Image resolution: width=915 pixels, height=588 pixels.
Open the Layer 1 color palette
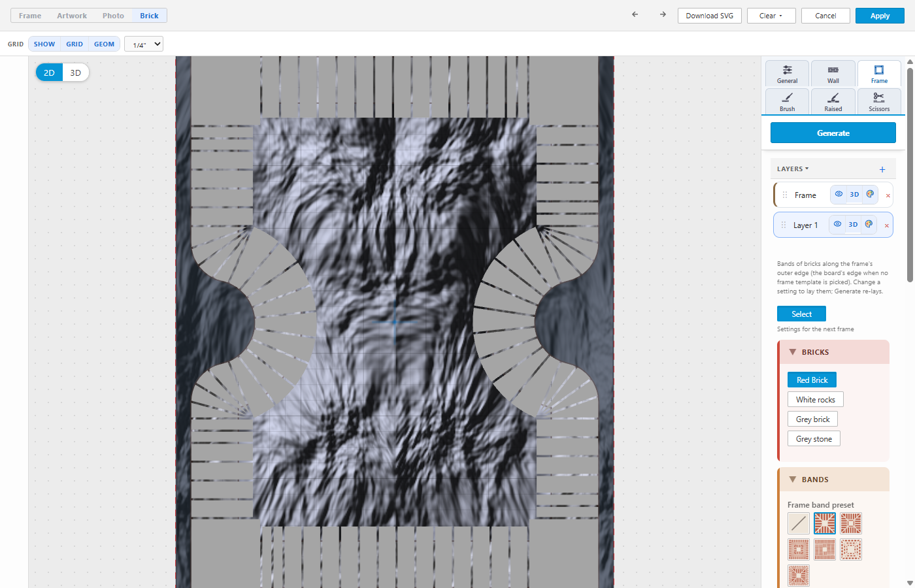pyautogui.click(x=869, y=224)
